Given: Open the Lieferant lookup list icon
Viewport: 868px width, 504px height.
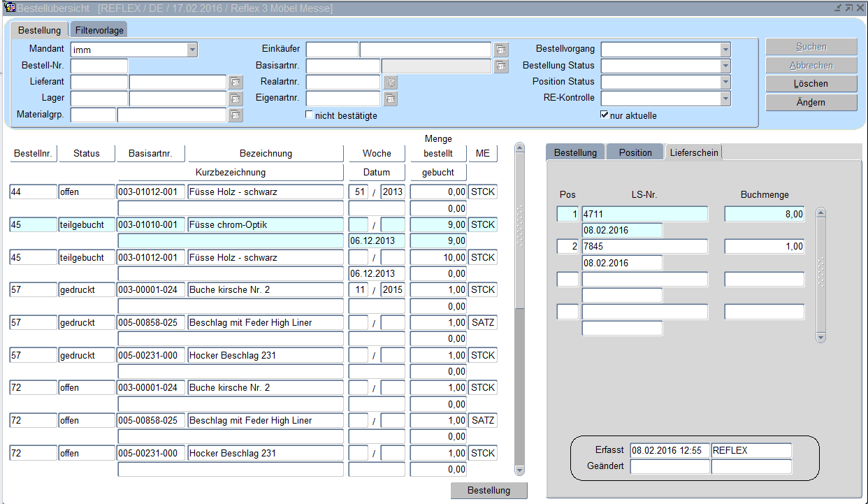Looking at the screenshot, I should tap(236, 82).
